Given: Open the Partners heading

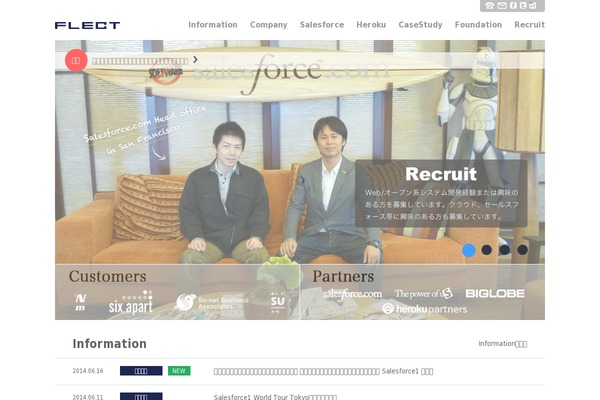Looking at the screenshot, I should point(343,276).
